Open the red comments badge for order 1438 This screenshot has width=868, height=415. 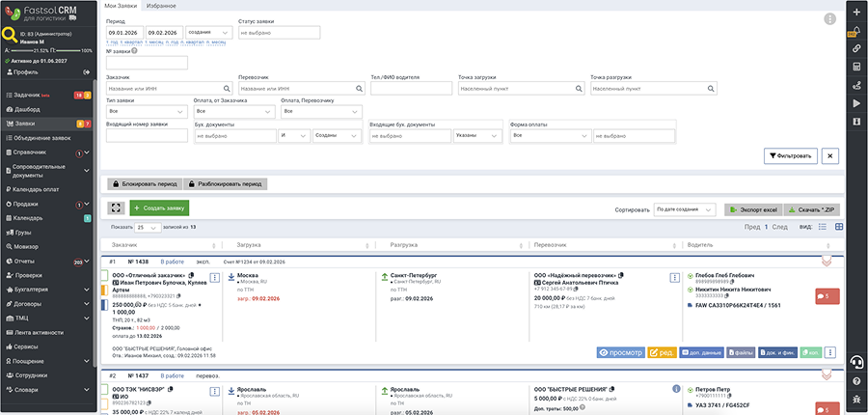click(827, 296)
